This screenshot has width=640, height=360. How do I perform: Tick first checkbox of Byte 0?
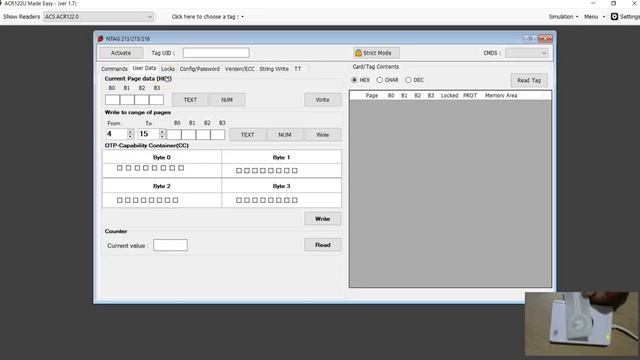pos(120,168)
